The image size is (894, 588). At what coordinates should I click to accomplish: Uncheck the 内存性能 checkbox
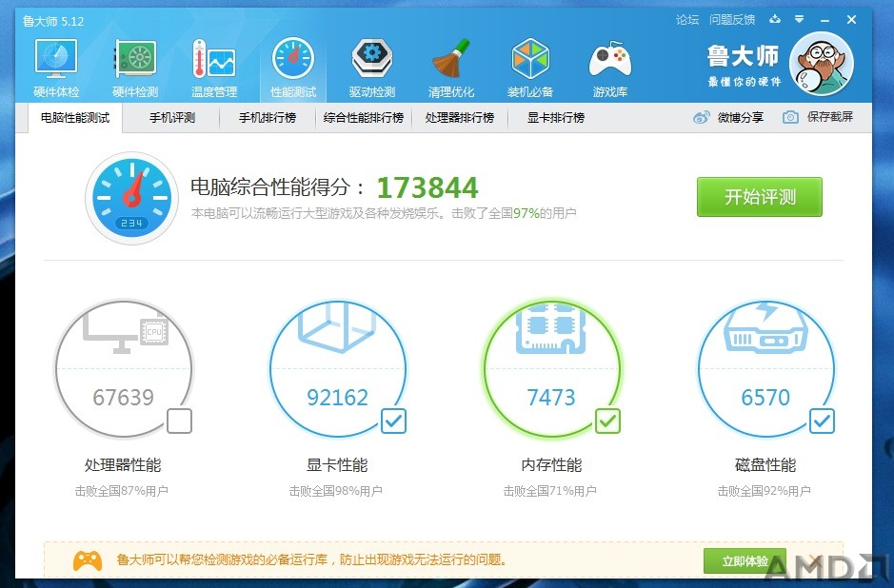pyautogui.click(x=607, y=421)
